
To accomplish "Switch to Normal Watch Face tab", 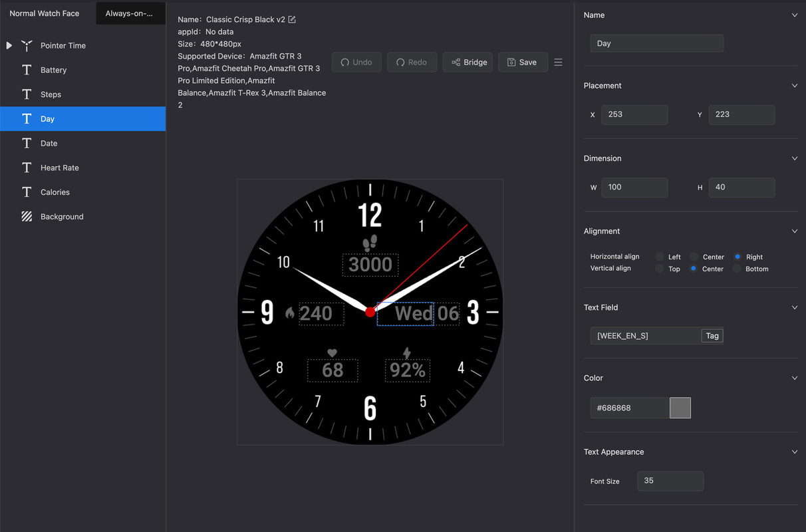I will [x=45, y=13].
